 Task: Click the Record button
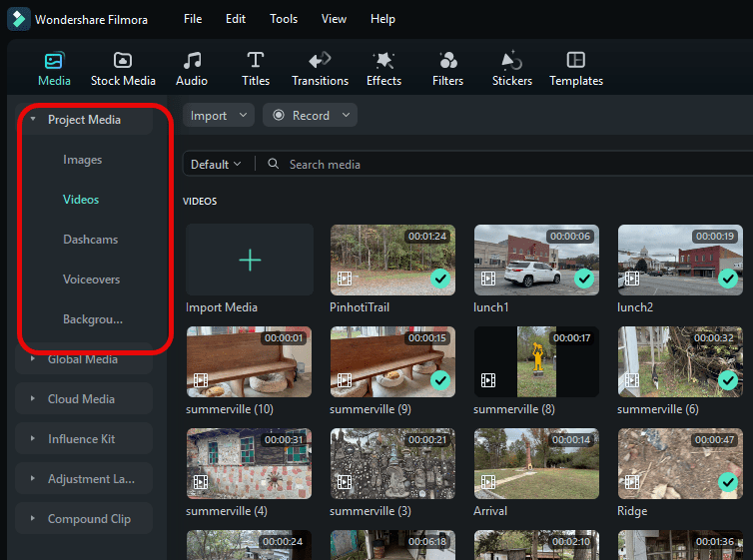click(x=310, y=116)
